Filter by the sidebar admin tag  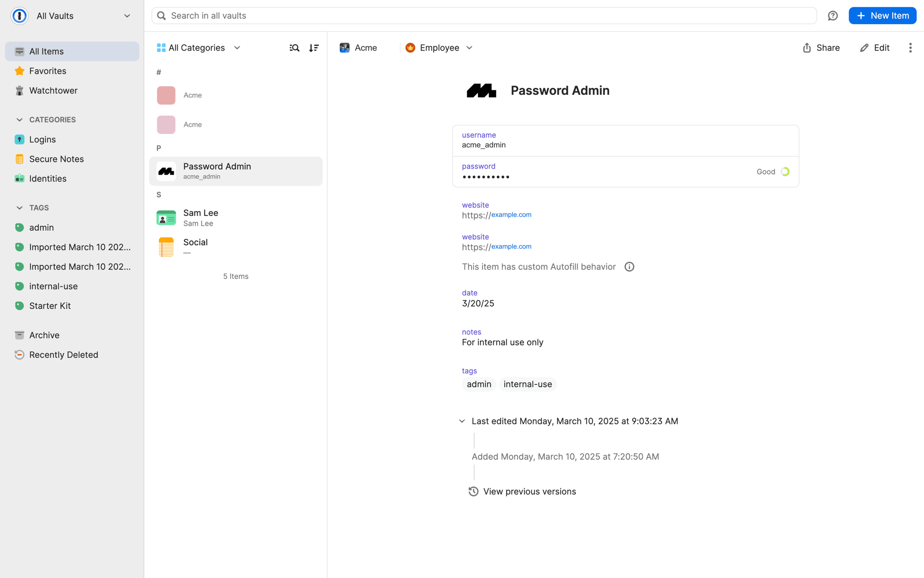click(x=72, y=228)
